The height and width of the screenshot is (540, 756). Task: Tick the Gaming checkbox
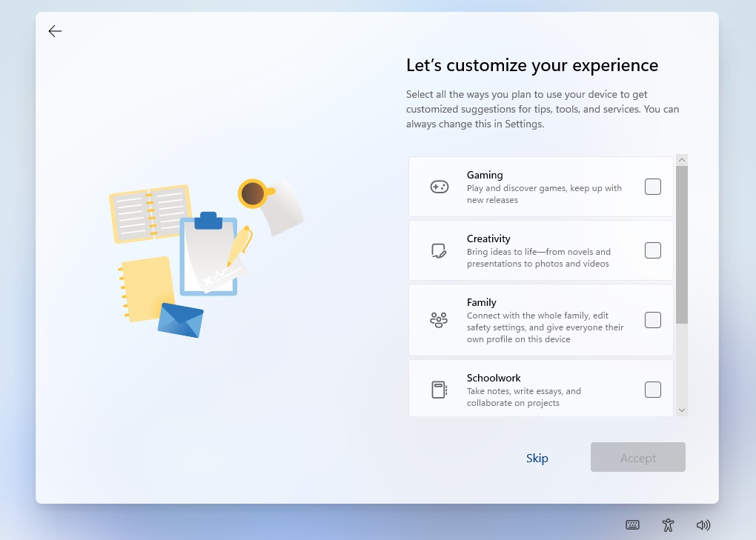click(653, 187)
